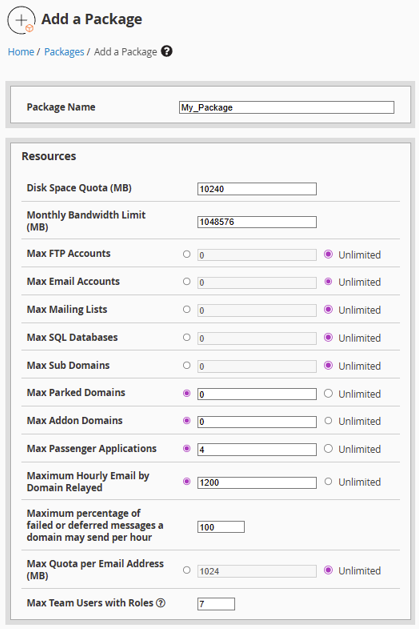Screen dimensions: 419x629
Task: Click the 'Max Passenger Applications' label
Action: click(x=91, y=448)
